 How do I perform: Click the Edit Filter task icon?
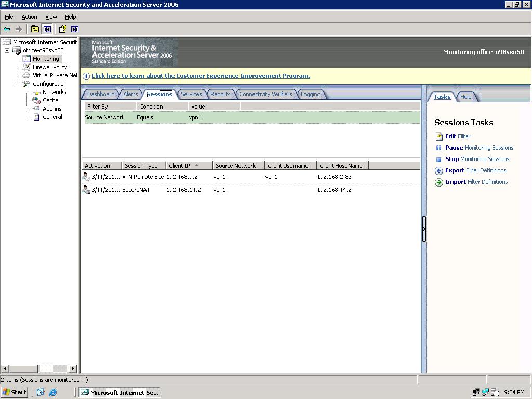(439, 137)
